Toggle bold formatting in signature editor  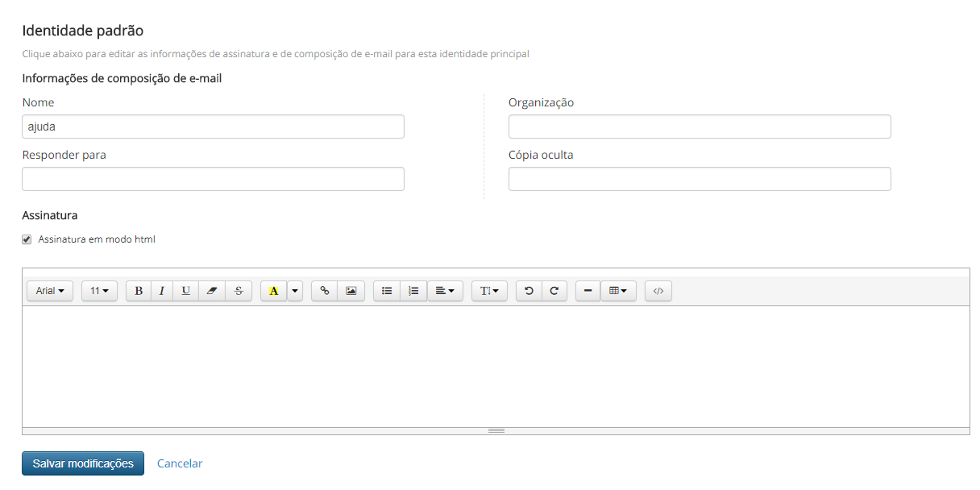[x=139, y=291]
